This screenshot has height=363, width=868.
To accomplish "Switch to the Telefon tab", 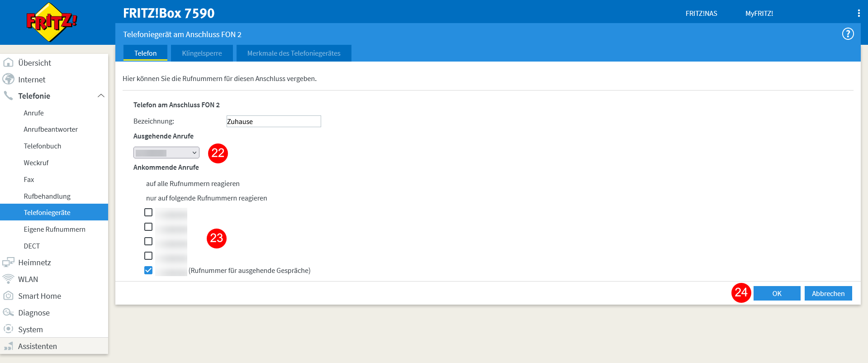I will coord(145,53).
